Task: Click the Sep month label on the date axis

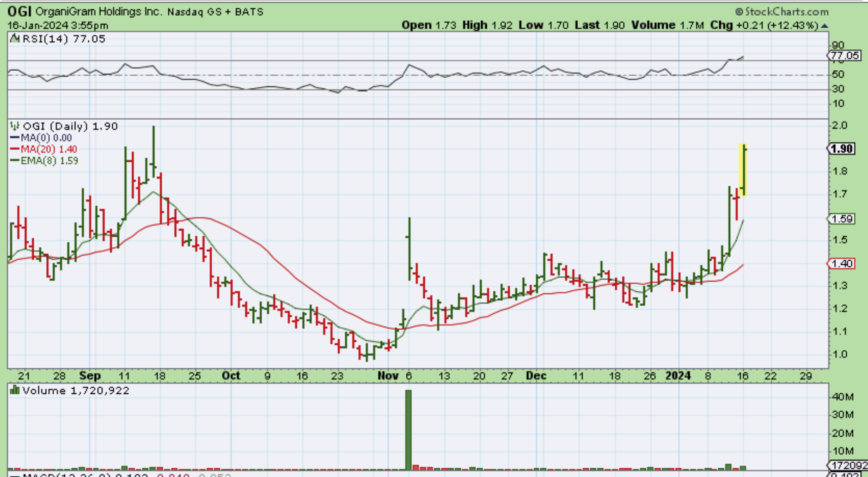Action: click(x=90, y=376)
